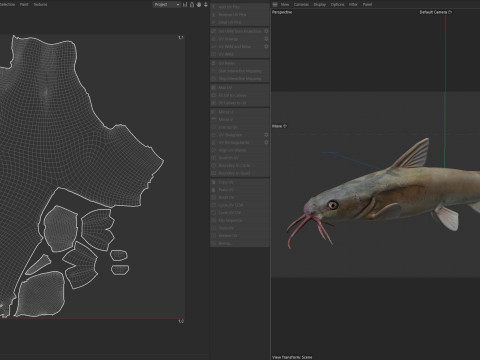Select the Add UV Pins command

pyautogui.click(x=240, y=7)
